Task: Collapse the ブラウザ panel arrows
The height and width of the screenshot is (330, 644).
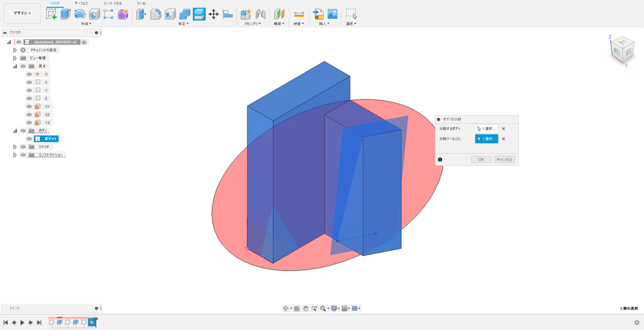Action: pyautogui.click(x=5, y=33)
